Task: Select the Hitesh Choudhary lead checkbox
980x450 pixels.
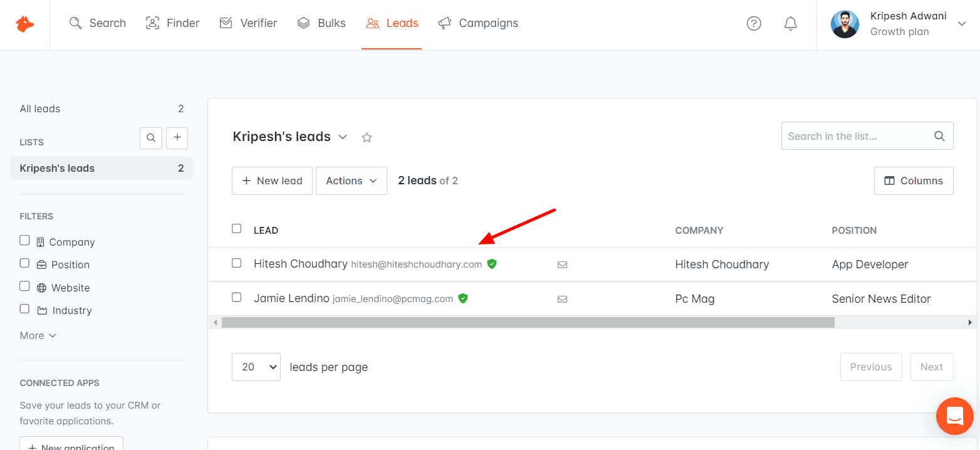Action: [x=236, y=263]
